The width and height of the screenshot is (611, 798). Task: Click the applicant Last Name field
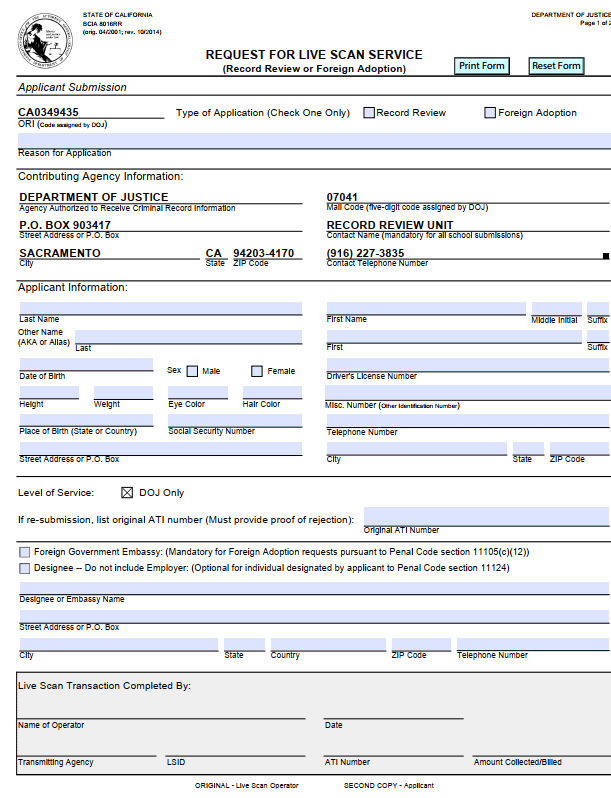(160, 308)
